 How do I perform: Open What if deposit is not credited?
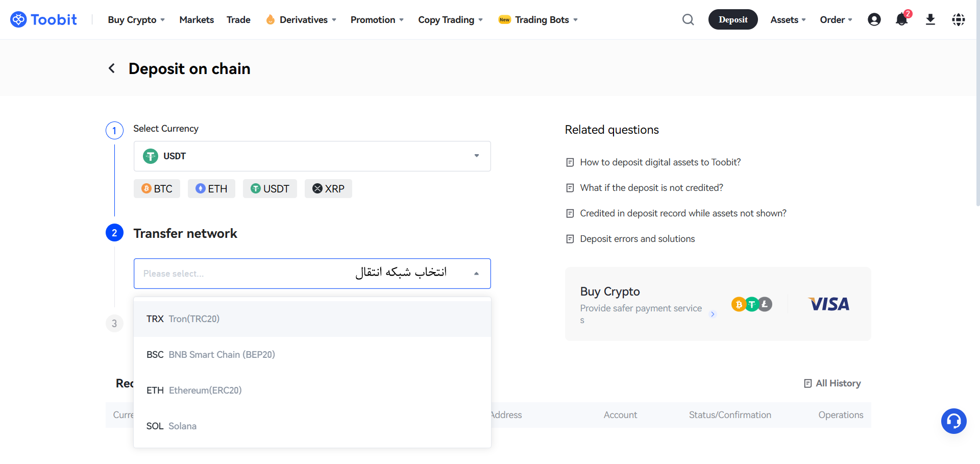[x=651, y=188]
